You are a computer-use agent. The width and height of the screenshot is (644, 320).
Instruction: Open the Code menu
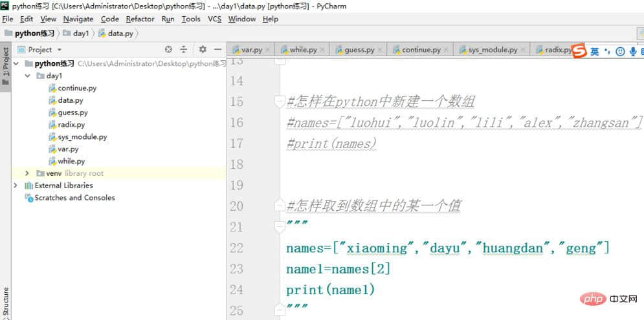pos(109,19)
